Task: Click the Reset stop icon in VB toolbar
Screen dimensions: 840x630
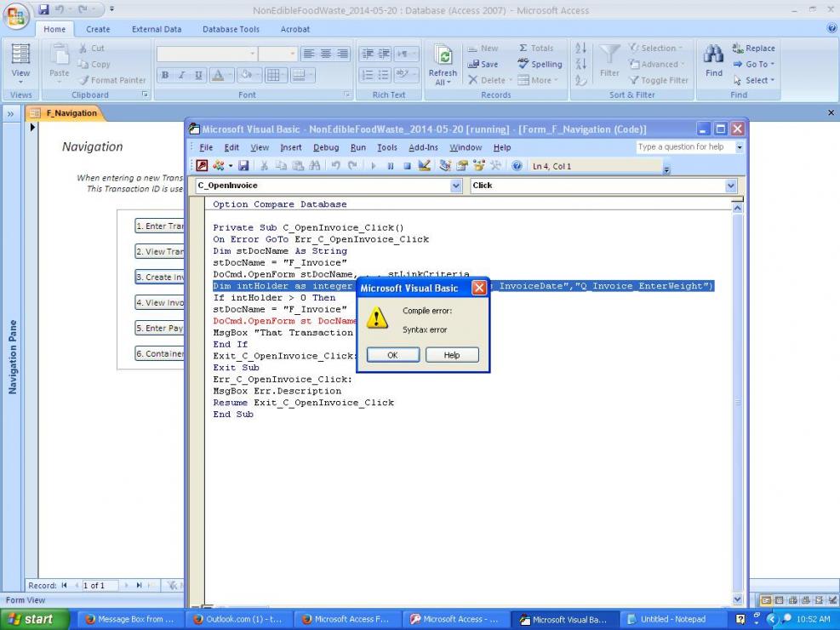Action: point(407,166)
